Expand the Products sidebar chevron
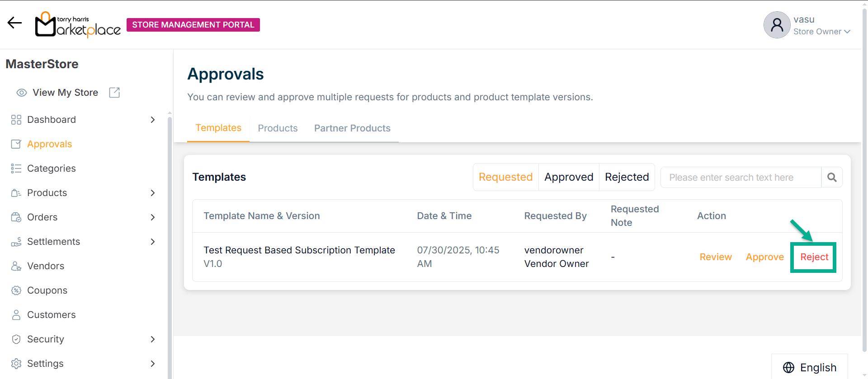Screen dimensions: 868x379 pyautogui.click(x=153, y=193)
